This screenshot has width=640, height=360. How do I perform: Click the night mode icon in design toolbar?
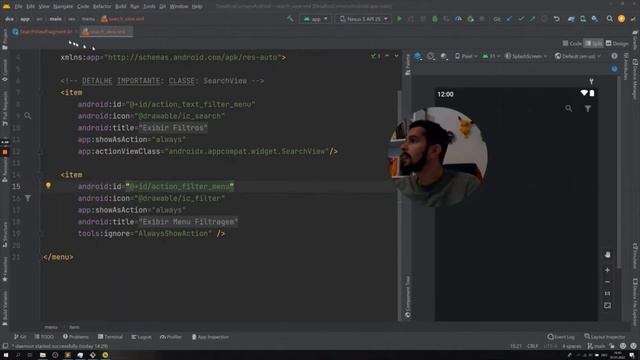click(444, 56)
